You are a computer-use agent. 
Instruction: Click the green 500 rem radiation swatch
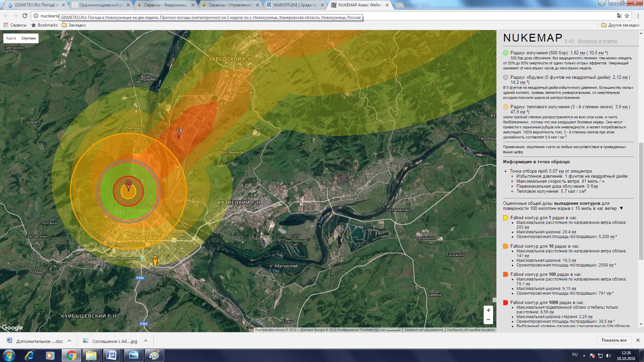coord(505,53)
